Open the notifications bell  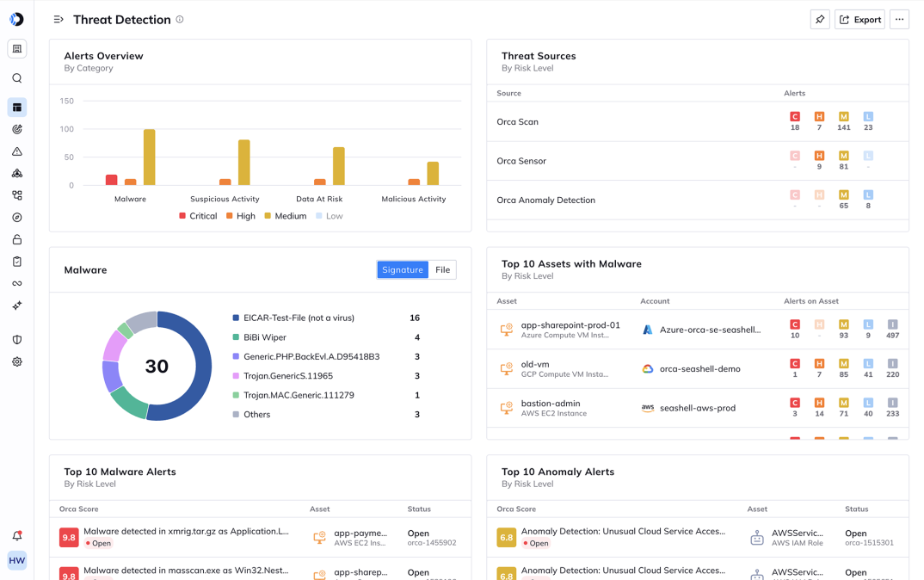17,536
